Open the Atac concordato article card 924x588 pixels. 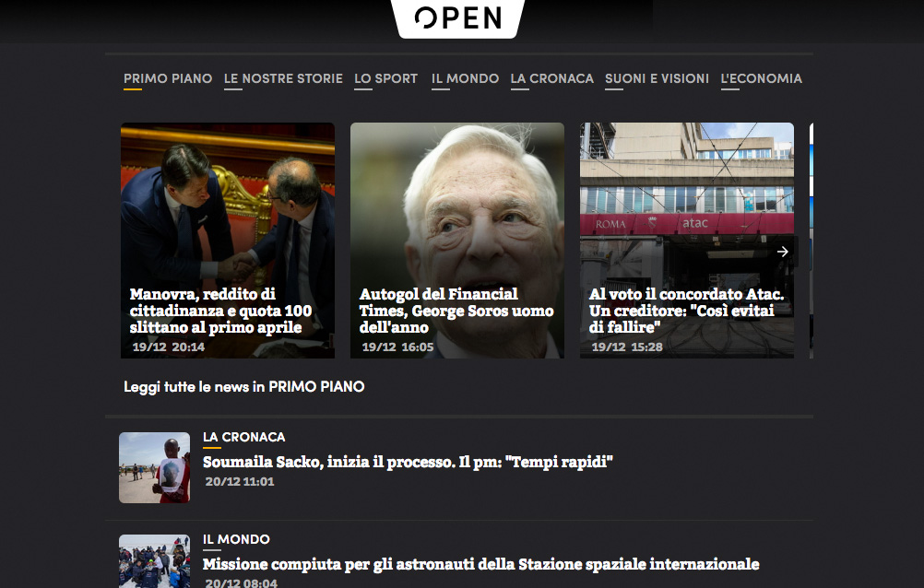click(686, 241)
